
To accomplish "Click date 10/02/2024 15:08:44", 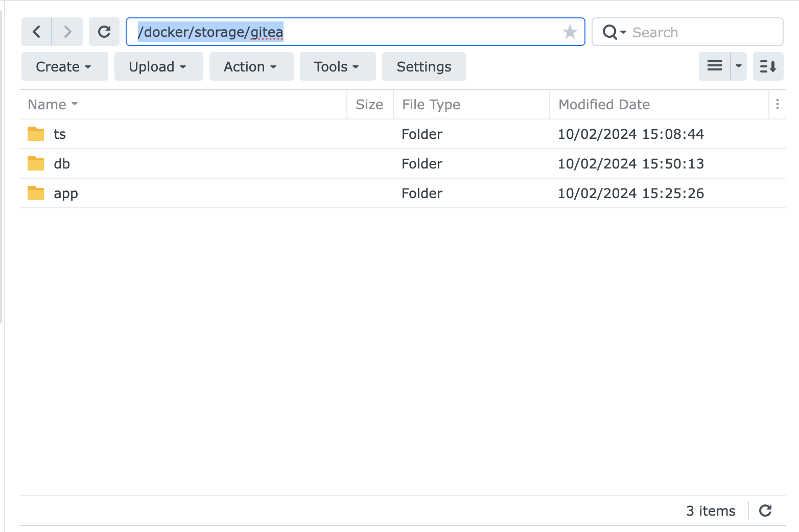I will pyautogui.click(x=631, y=134).
